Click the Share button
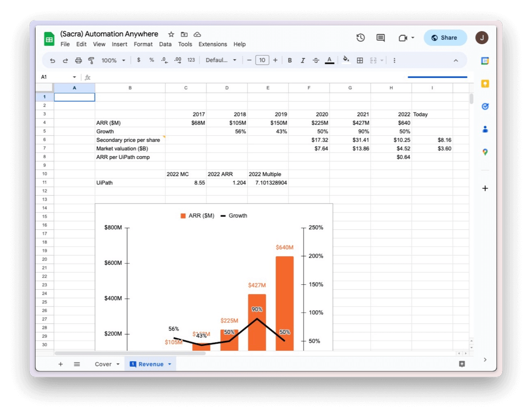 pos(445,38)
